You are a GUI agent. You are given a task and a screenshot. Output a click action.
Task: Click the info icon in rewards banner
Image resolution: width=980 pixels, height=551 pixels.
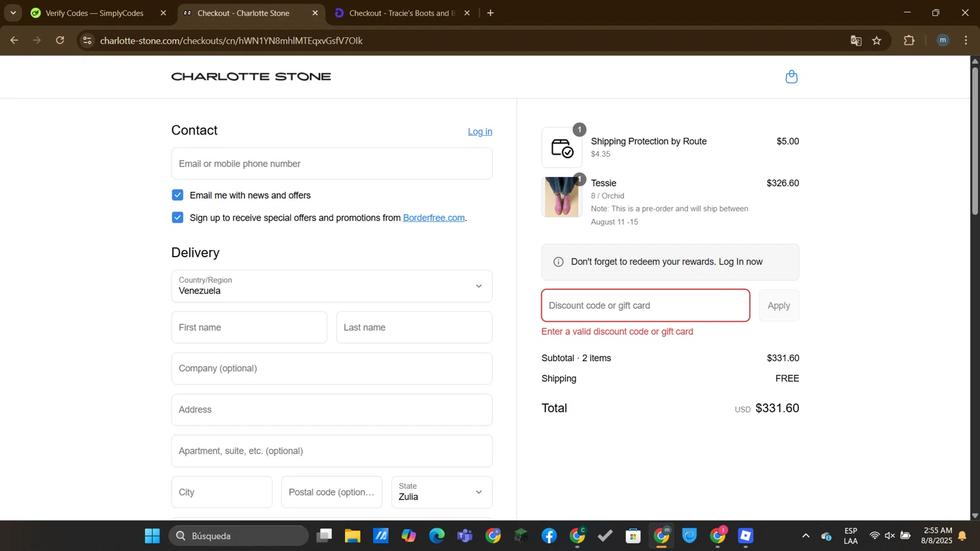tap(559, 262)
